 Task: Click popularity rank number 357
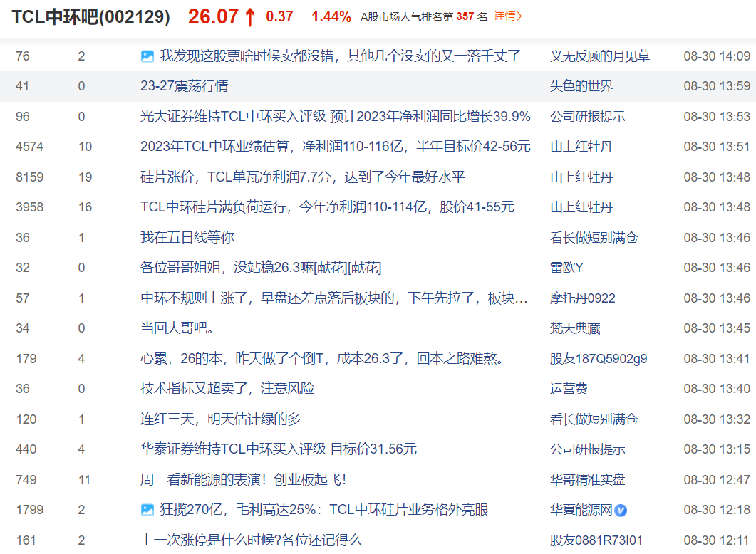465,16
